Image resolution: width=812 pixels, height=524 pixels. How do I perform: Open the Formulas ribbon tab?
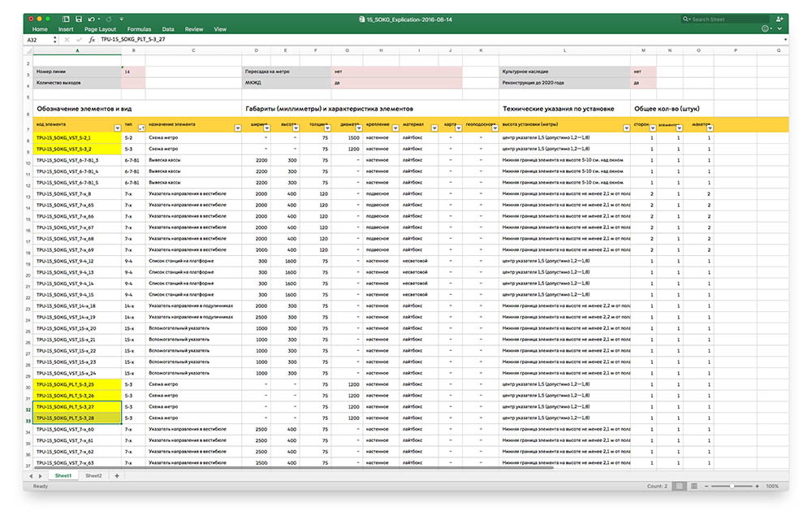point(139,29)
